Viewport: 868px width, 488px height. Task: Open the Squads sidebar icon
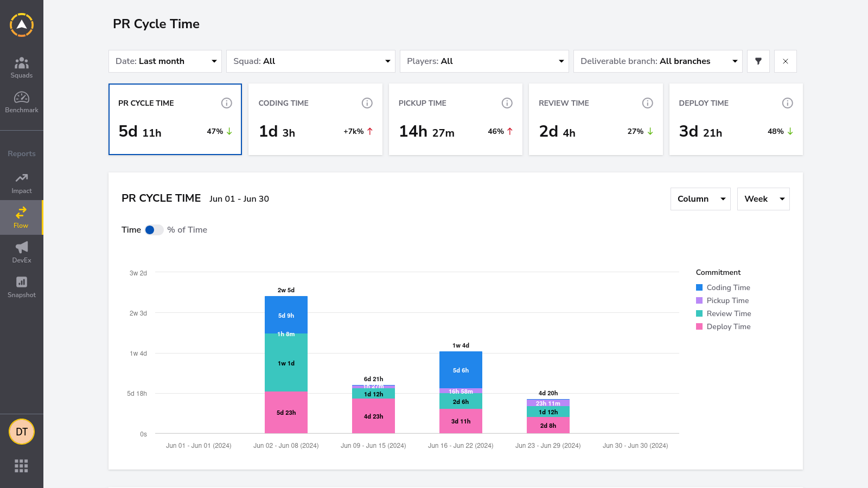pos(22,63)
